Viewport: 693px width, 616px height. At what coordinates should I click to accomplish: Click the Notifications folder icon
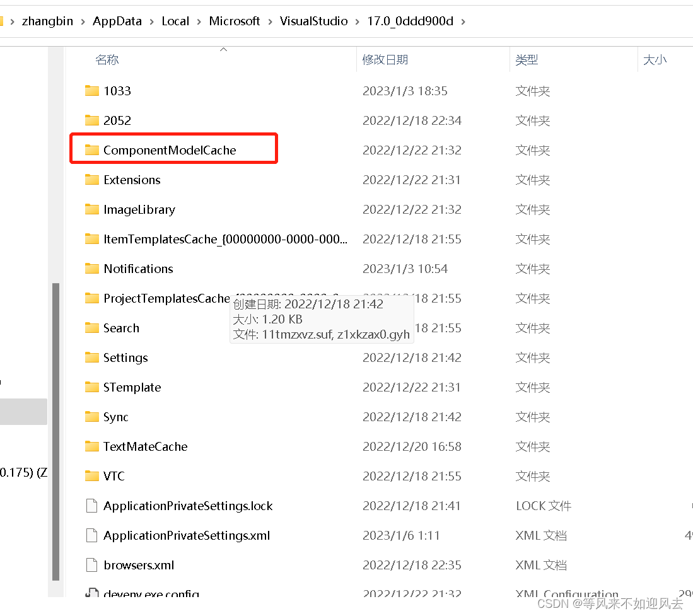[92, 268]
